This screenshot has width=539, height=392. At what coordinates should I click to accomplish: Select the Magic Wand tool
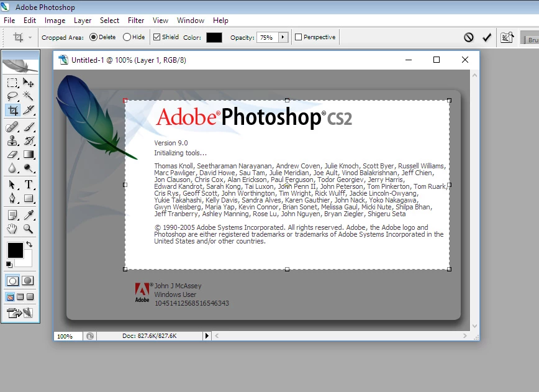(x=29, y=96)
